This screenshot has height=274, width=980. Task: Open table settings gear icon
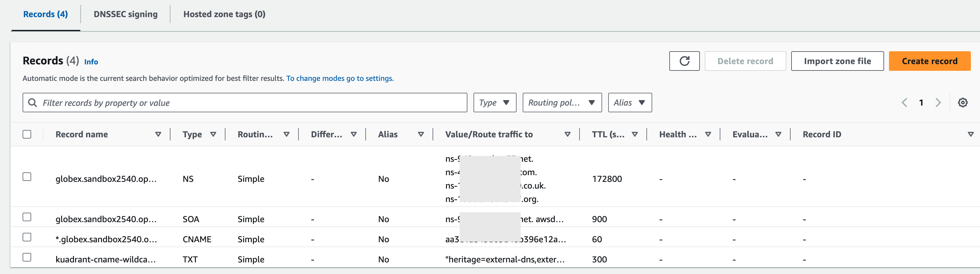tap(963, 103)
